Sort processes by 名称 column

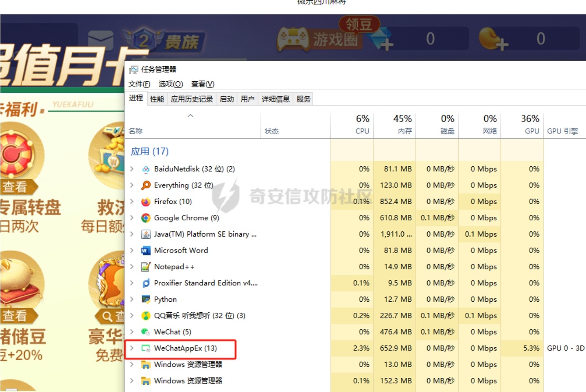193,125
